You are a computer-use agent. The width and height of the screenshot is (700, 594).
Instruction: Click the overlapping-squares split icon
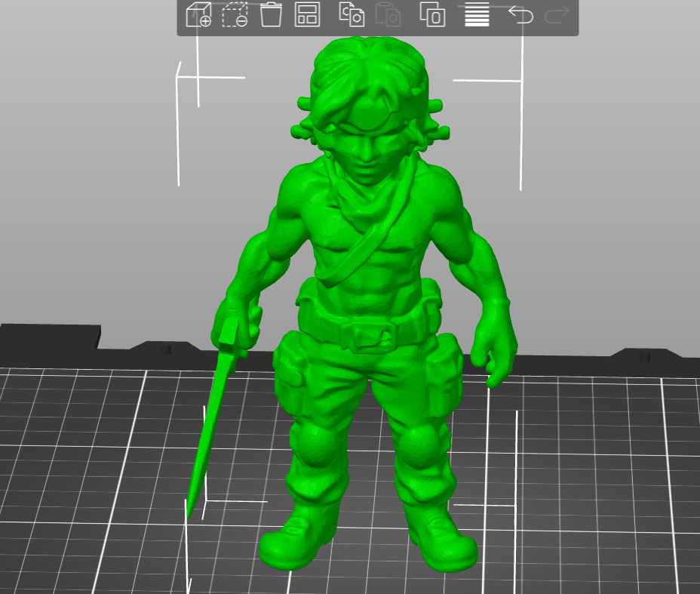point(432,15)
